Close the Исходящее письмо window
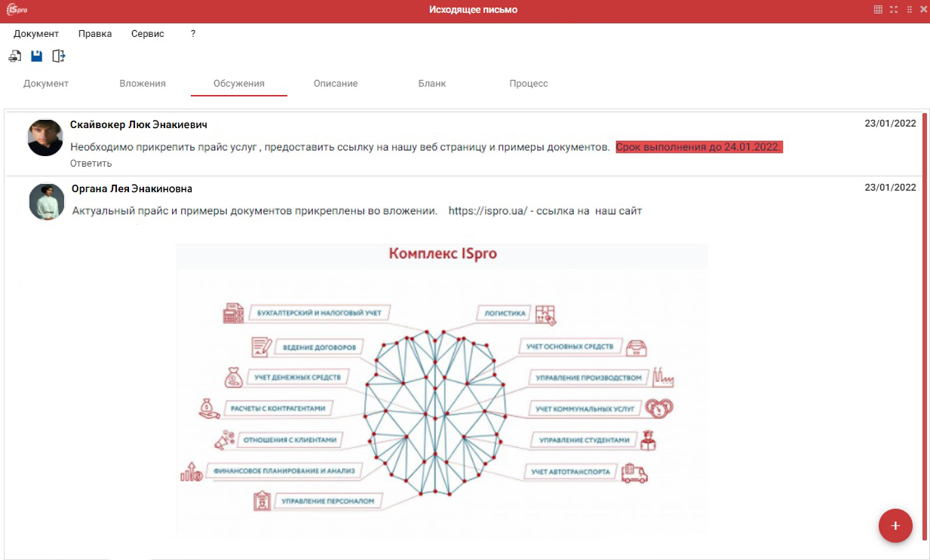 pyautogui.click(x=923, y=10)
